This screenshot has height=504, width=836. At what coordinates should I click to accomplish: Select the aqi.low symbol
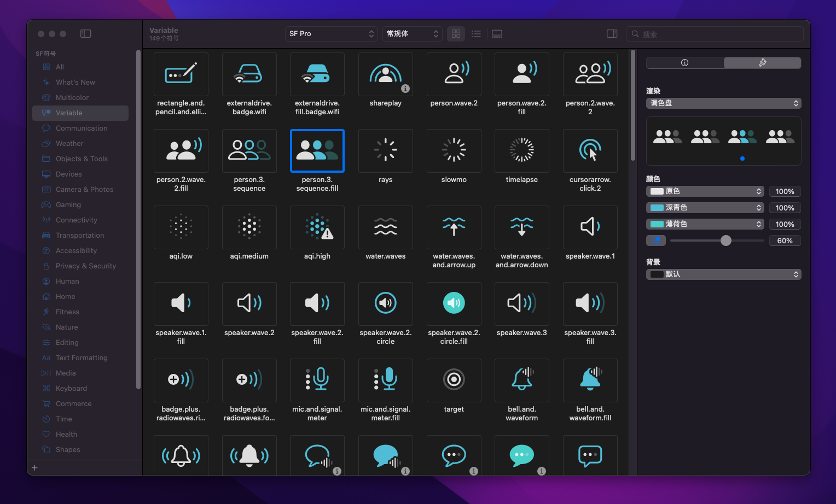coord(181,227)
